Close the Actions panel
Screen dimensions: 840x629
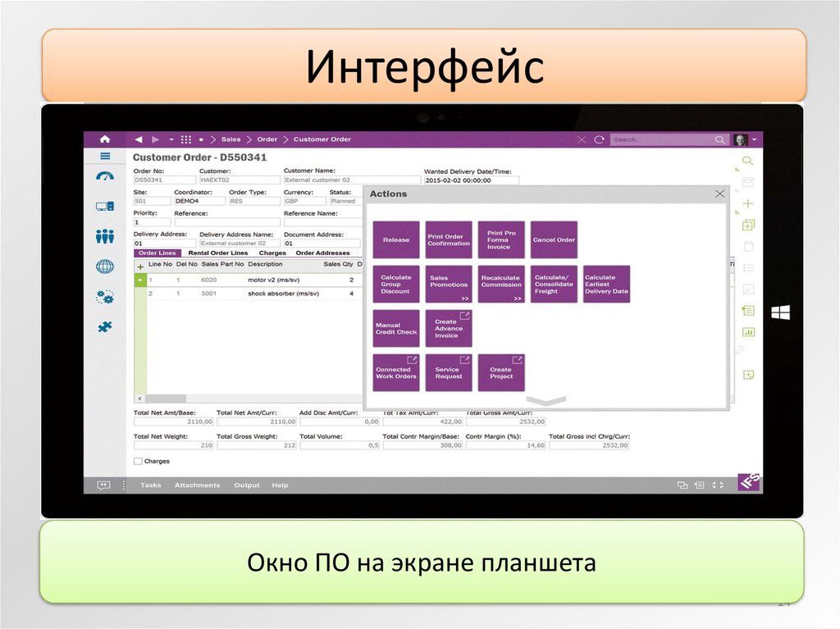pyautogui.click(x=719, y=194)
